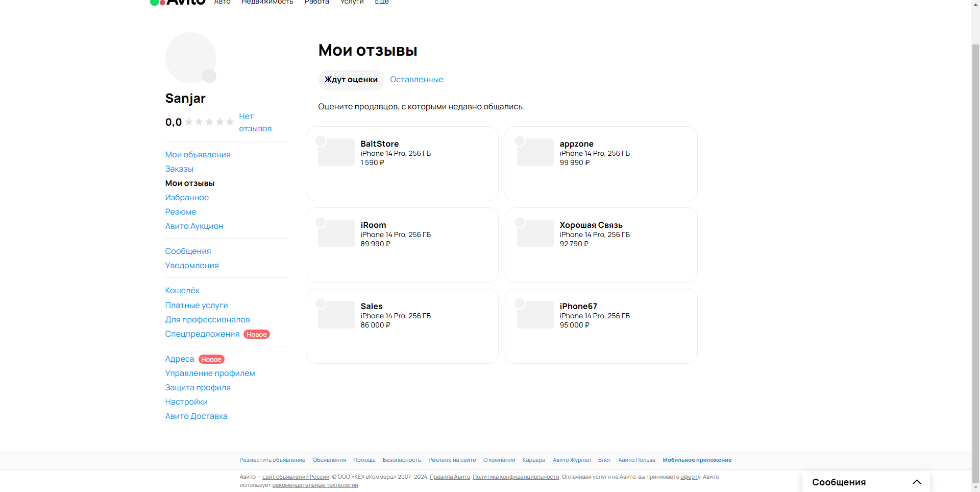
Task: Open Настройки in the sidebar
Action: [x=186, y=402]
